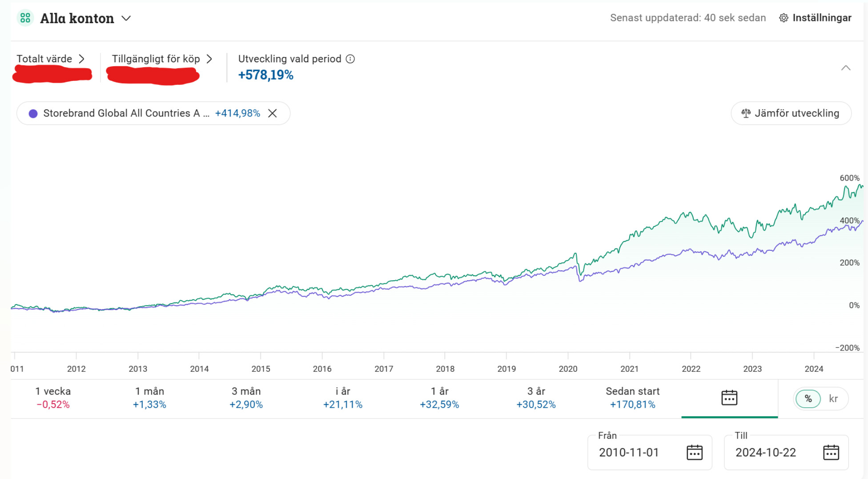Select the 3 mån period
The height and width of the screenshot is (479, 868).
(x=246, y=398)
